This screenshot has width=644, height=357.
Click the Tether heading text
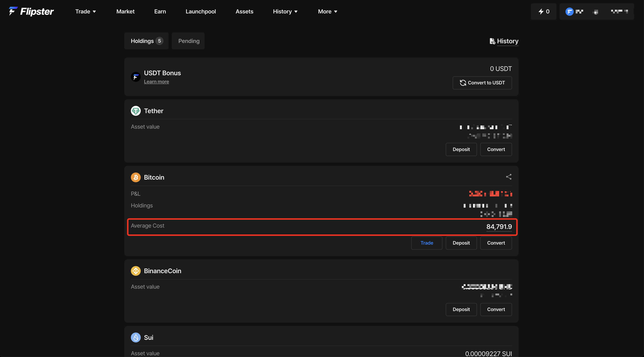153,111
